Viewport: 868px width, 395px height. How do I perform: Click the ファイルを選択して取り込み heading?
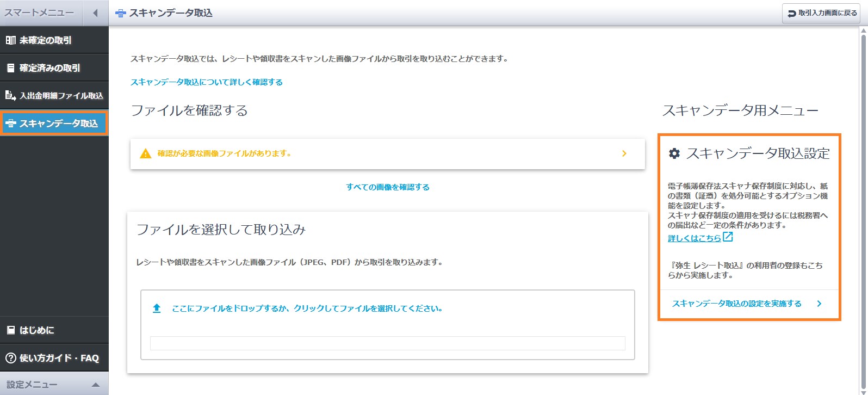[221, 230]
